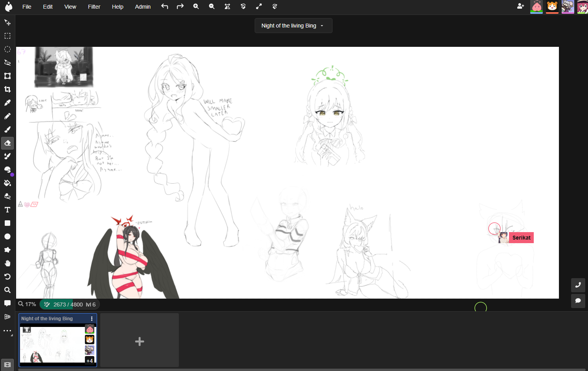This screenshot has width=588, height=371.
Task: Select the Eraser tool
Action: [x=7, y=143]
